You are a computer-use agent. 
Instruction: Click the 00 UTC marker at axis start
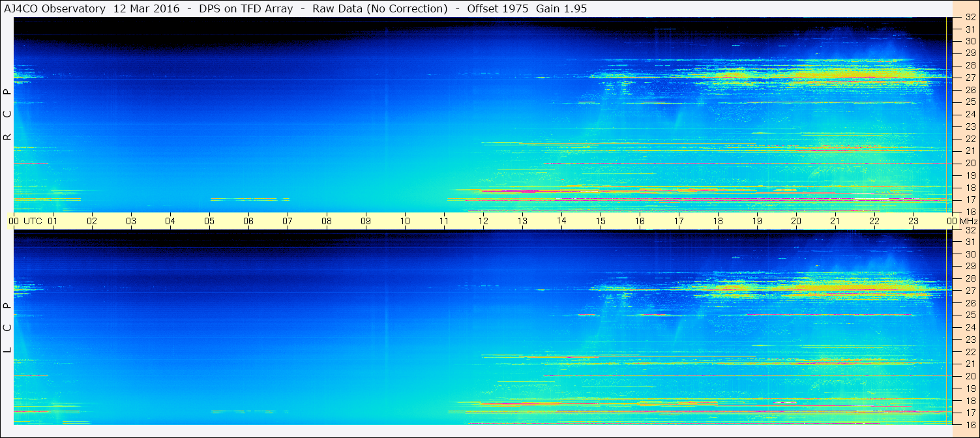25,221
